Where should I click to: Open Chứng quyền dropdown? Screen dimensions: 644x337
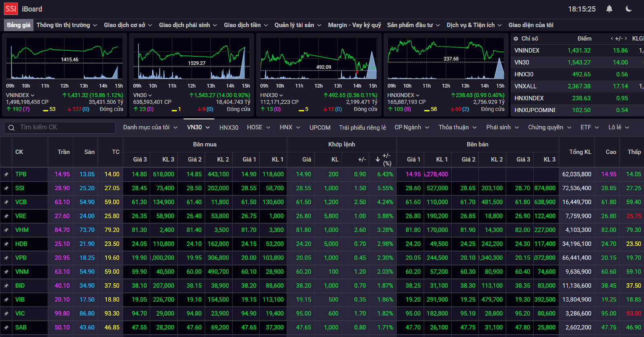click(x=550, y=127)
